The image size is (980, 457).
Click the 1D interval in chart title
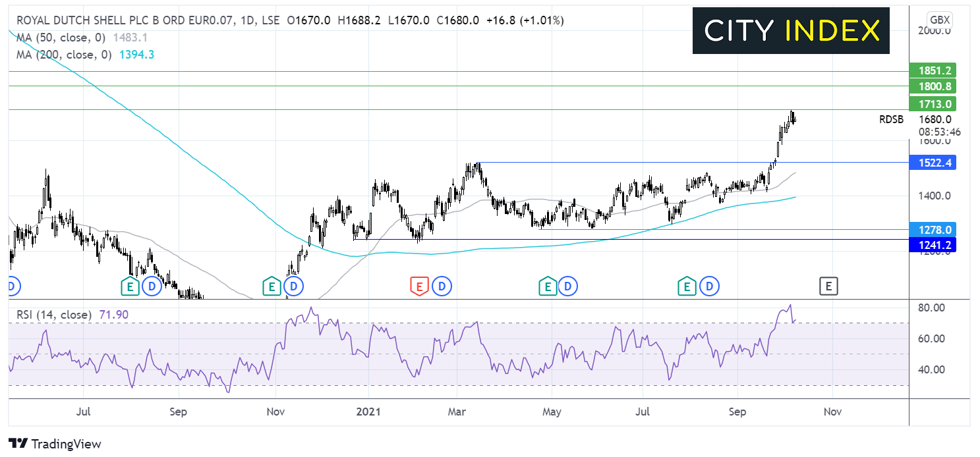247,20
